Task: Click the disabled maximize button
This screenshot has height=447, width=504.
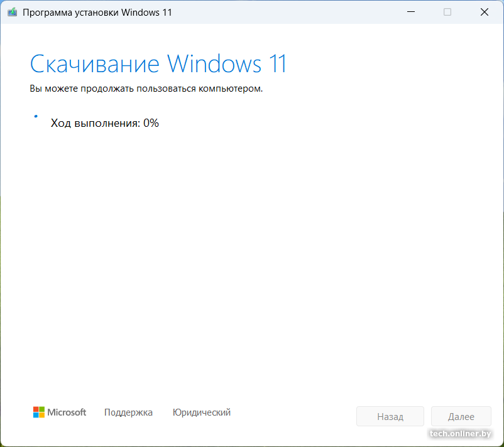Action: (x=447, y=12)
